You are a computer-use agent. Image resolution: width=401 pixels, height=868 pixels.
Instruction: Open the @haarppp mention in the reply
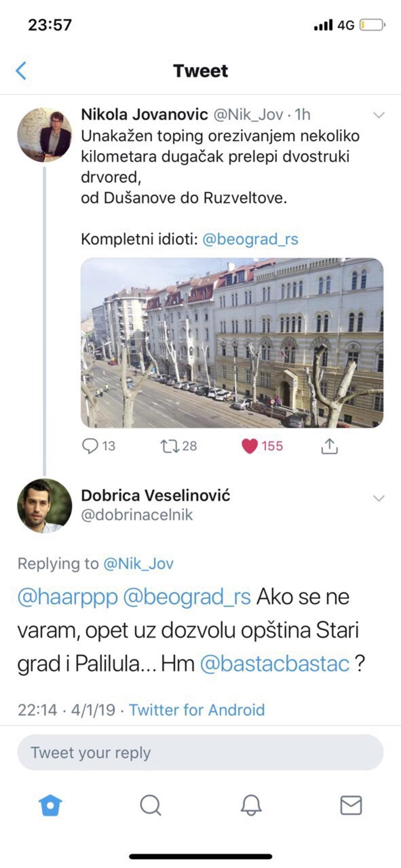click(x=67, y=597)
